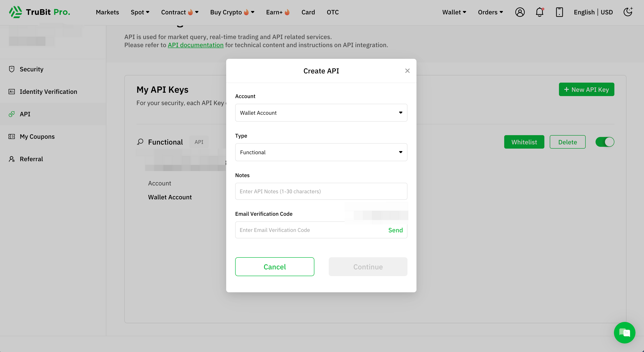Expand the Account dropdown showing Wallet Account
This screenshot has width=644, height=352.
coord(321,112)
